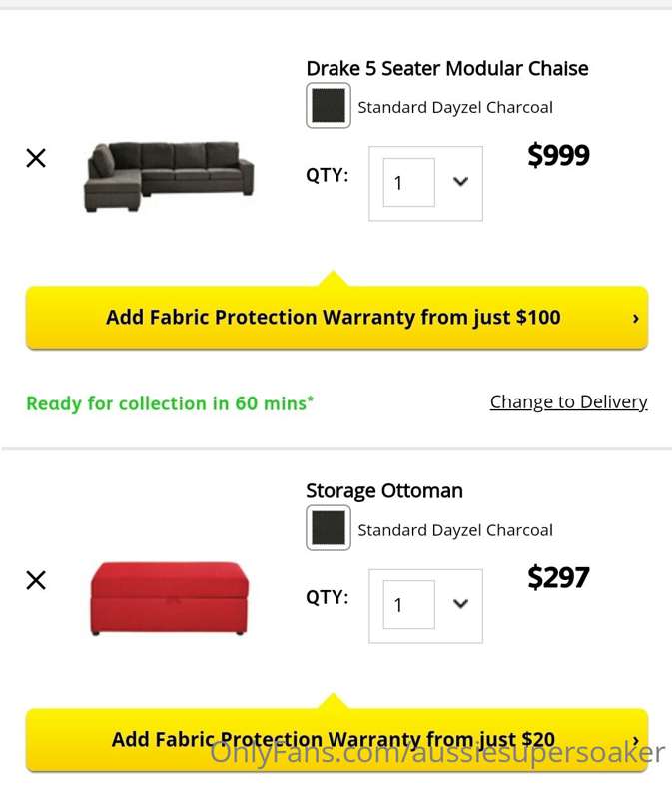Viewport: 672px width, 799px height.
Task: Open the Storage Ottoman product title
Action: (384, 491)
